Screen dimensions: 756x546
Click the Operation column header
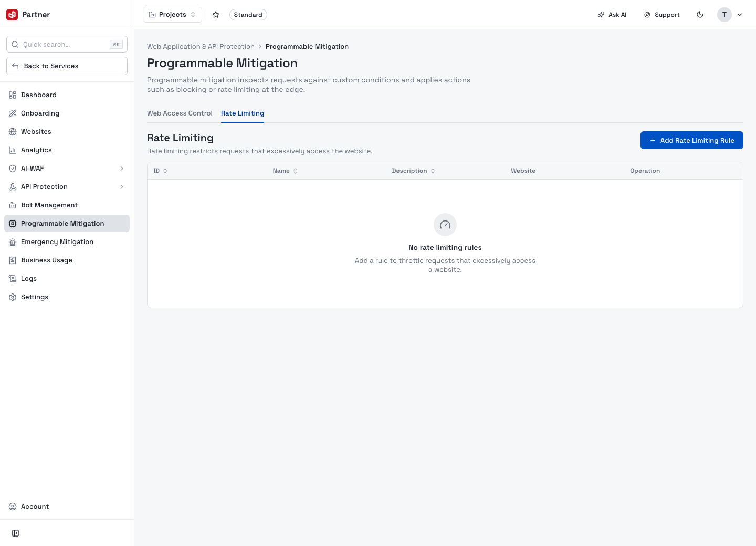(645, 171)
